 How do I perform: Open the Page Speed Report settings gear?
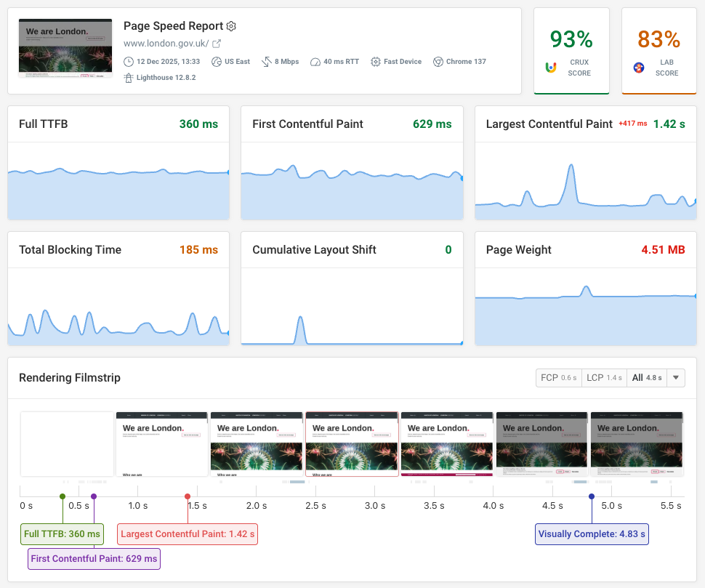[231, 25]
